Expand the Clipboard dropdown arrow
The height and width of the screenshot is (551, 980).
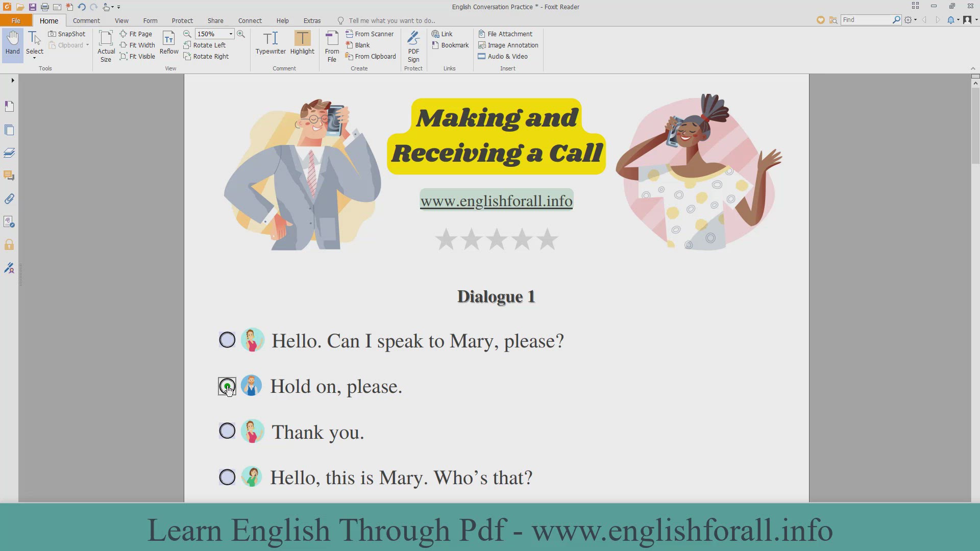87,45
